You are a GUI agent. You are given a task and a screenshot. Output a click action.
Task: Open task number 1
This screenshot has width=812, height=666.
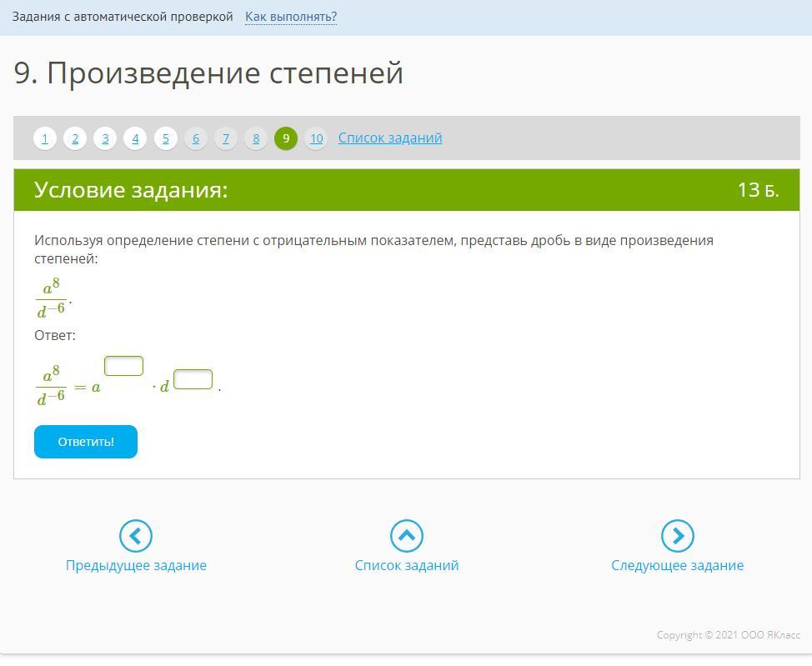(x=45, y=138)
